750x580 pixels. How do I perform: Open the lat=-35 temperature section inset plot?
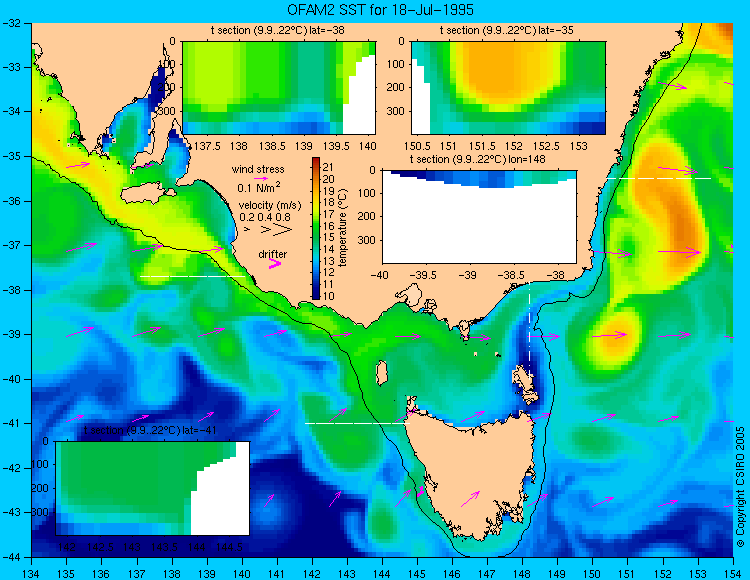point(508,88)
